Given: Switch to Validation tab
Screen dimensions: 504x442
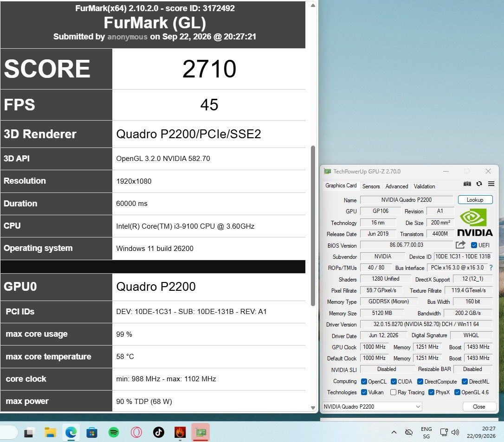Looking at the screenshot, I should click(x=424, y=186).
